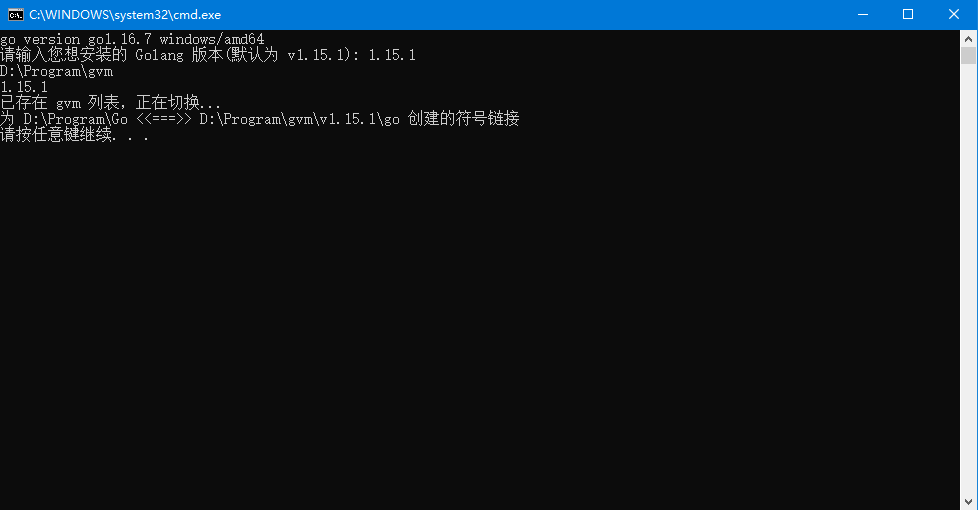Click the "<<===>>" symlink arrow text

(x=163, y=119)
